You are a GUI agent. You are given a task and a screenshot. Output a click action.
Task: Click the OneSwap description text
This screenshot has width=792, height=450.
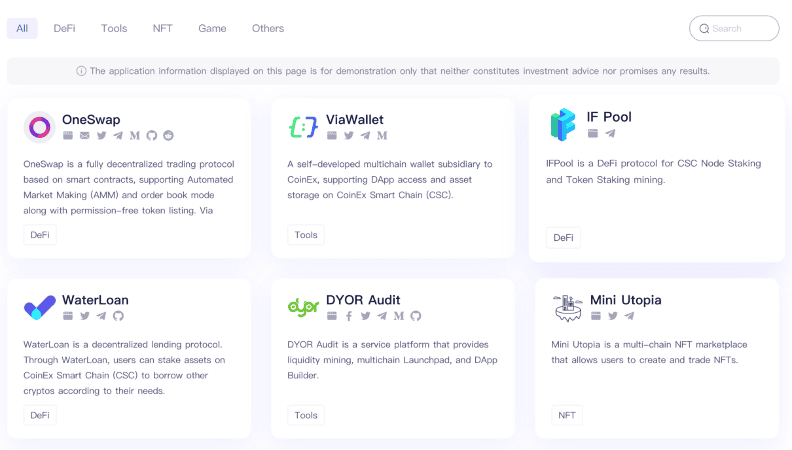pos(129,187)
